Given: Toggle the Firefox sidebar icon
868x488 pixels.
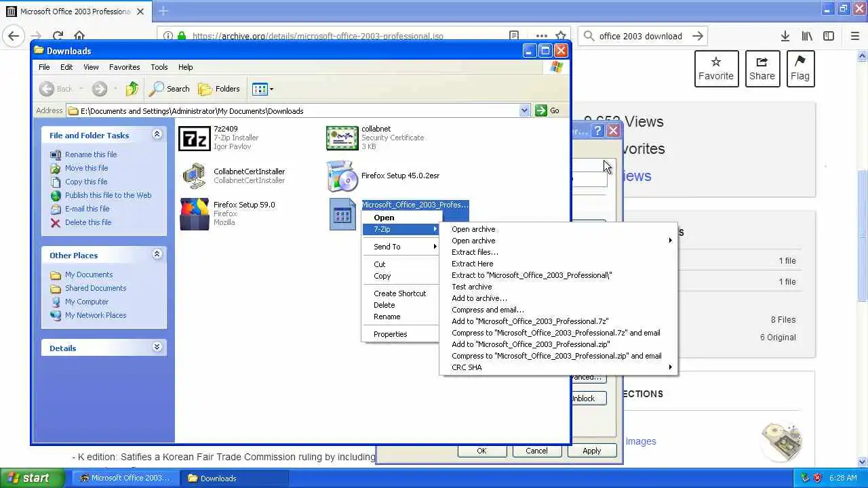Looking at the screenshot, I should pos(829,36).
